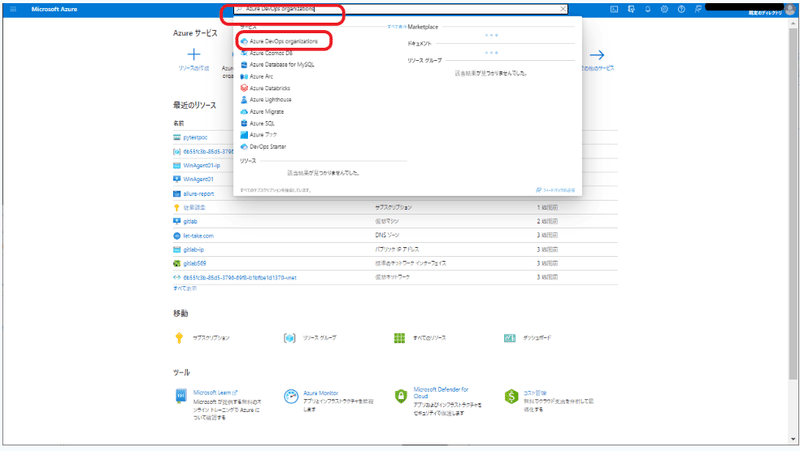This screenshot has height=451, width=800.
Task: Navigate to リソース グループ shortcut
Action: pos(310,338)
